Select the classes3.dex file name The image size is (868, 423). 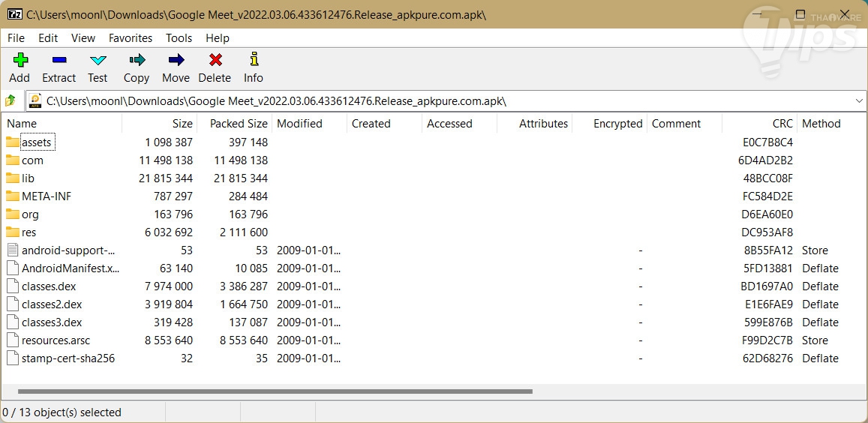(x=52, y=322)
